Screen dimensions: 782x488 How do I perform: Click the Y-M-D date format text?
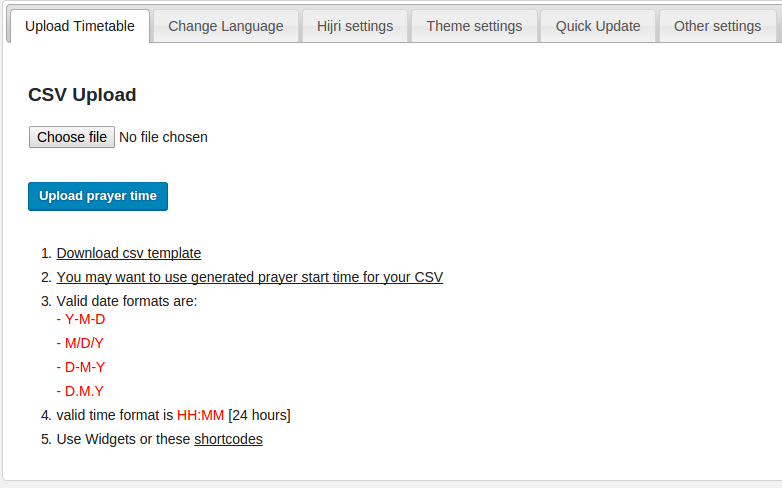click(x=85, y=319)
